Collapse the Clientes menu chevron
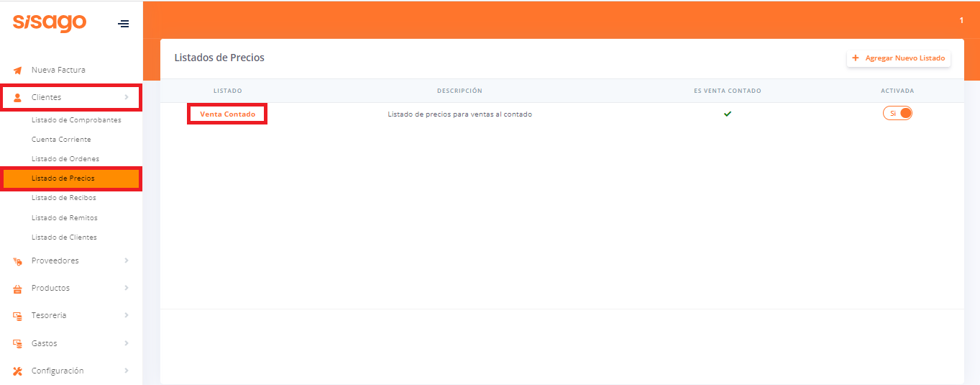The width and height of the screenshot is (980, 385). [127, 97]
